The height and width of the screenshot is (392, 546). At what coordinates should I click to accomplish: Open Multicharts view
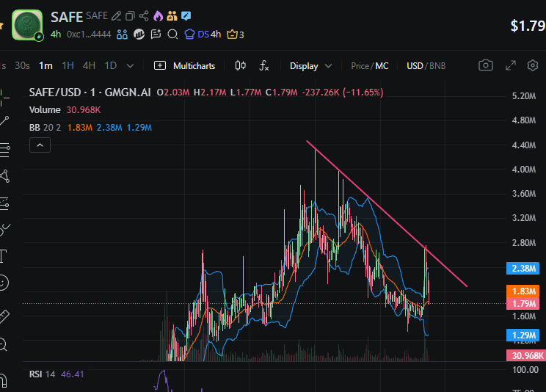[185, 65]
